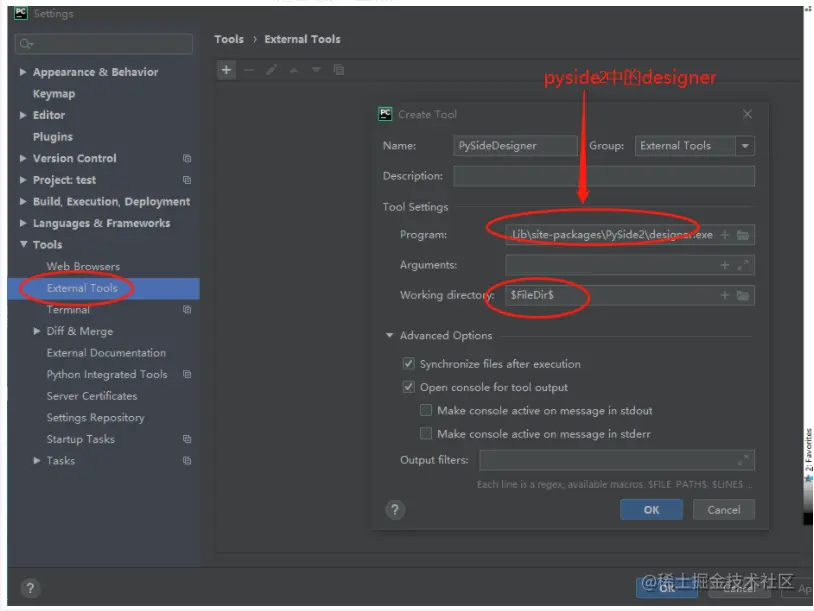Screen dimensions: 814x611
Task: Click project-level icon next to Project: test
Action: point(187,180)
